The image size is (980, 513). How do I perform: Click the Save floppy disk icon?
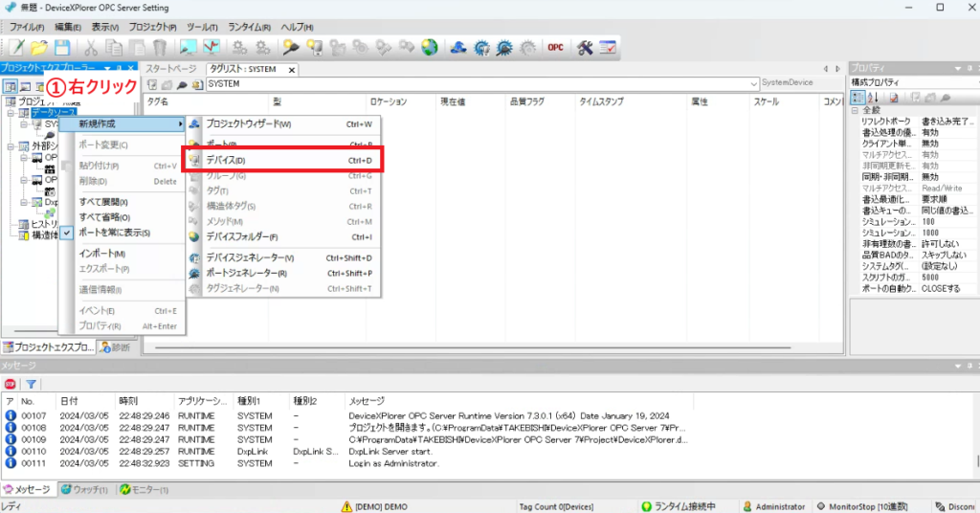[x=62, y=48]
